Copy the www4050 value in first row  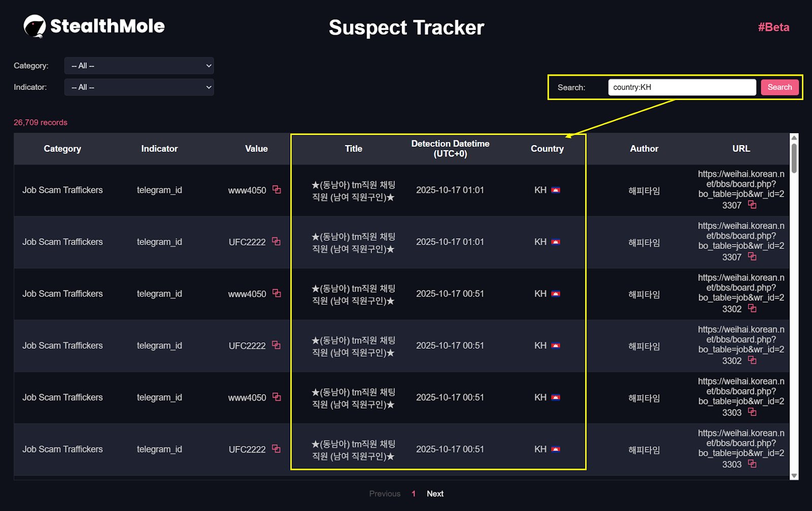(x=277, y=189)
